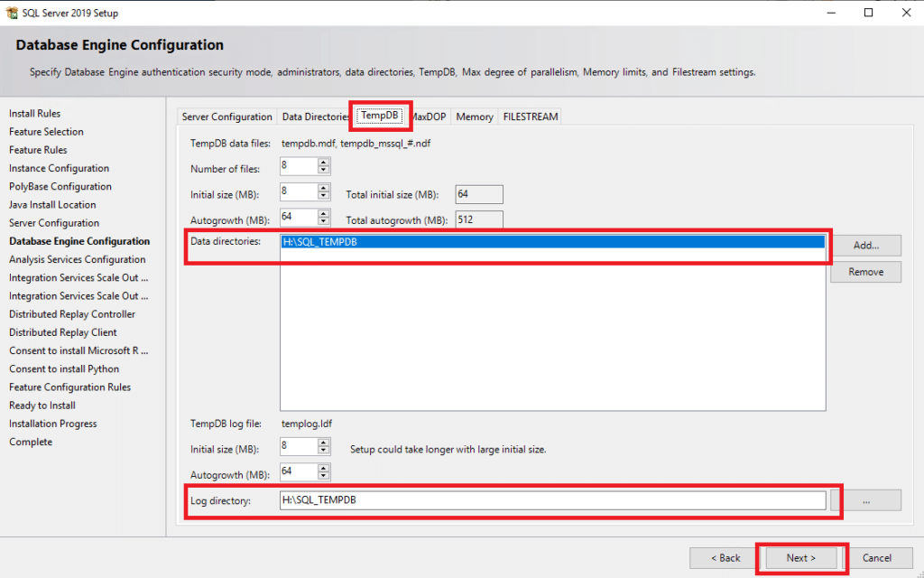Increase Number of files with up arrow

click(323, 163)
